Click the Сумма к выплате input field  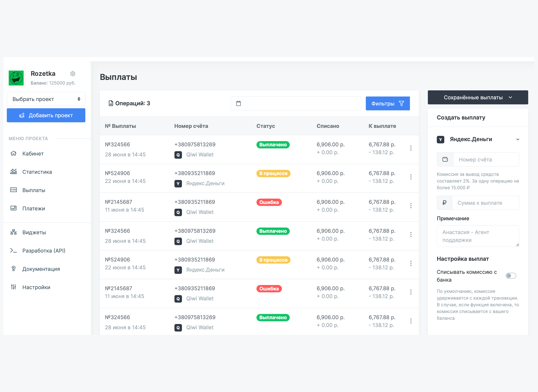click(x=485, y=203)
